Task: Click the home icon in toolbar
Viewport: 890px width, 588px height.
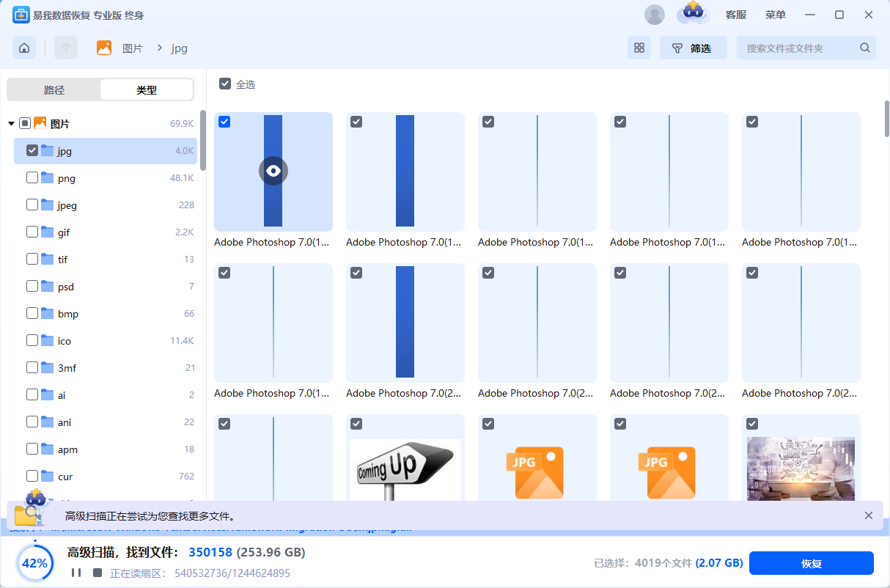Action: [24, 48]
